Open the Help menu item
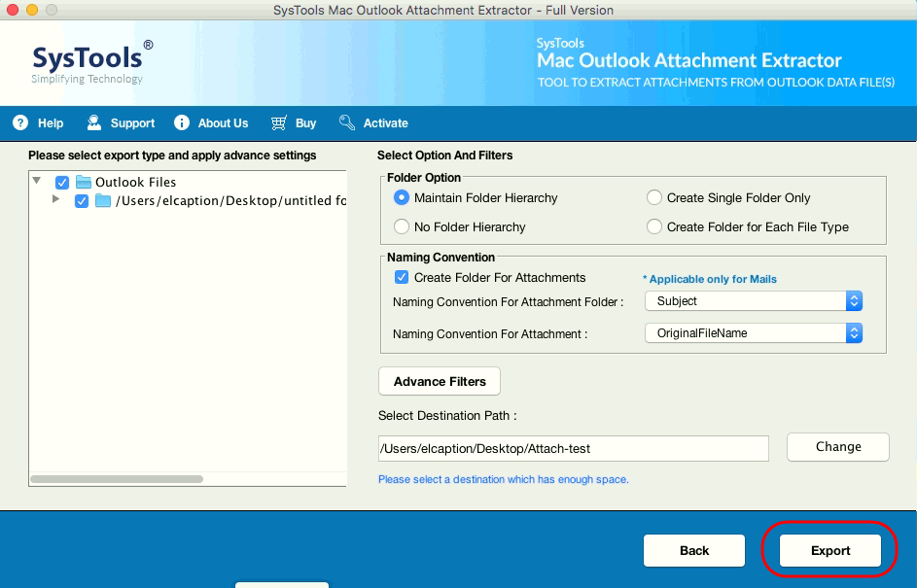The width and height of the screenshot is (917, 588). pos(51,123)
